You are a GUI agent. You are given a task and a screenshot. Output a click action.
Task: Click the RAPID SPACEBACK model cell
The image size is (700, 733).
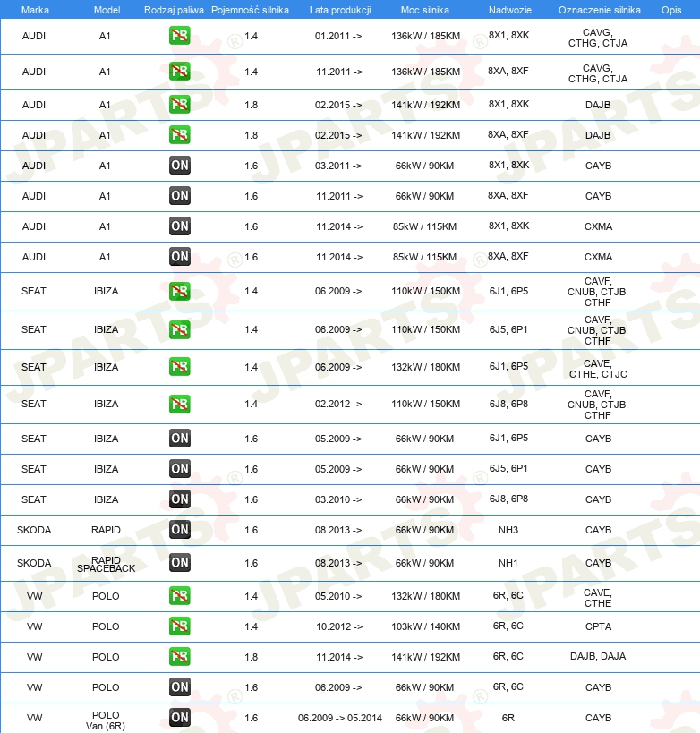coord(107,564)
